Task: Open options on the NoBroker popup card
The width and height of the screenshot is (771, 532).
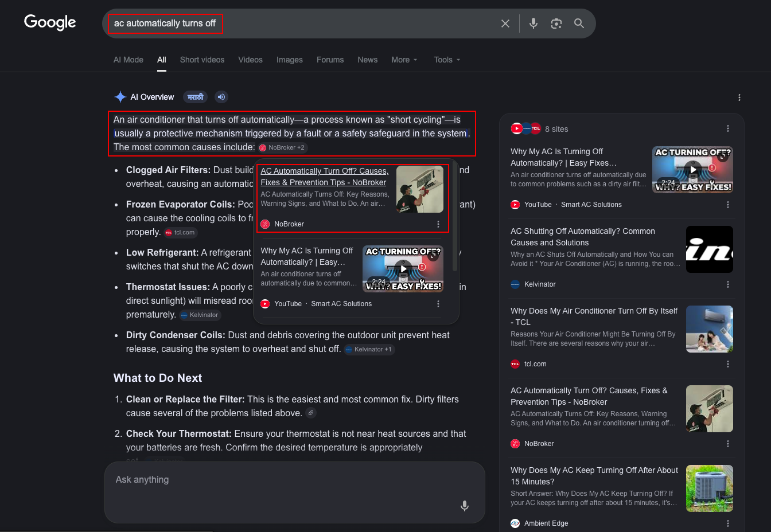Action: pos(438,224)
